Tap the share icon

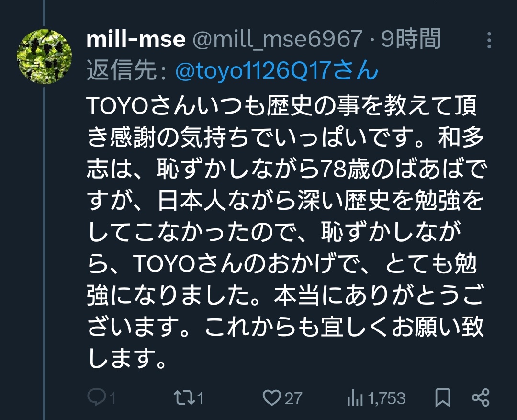tap(481, 397)
